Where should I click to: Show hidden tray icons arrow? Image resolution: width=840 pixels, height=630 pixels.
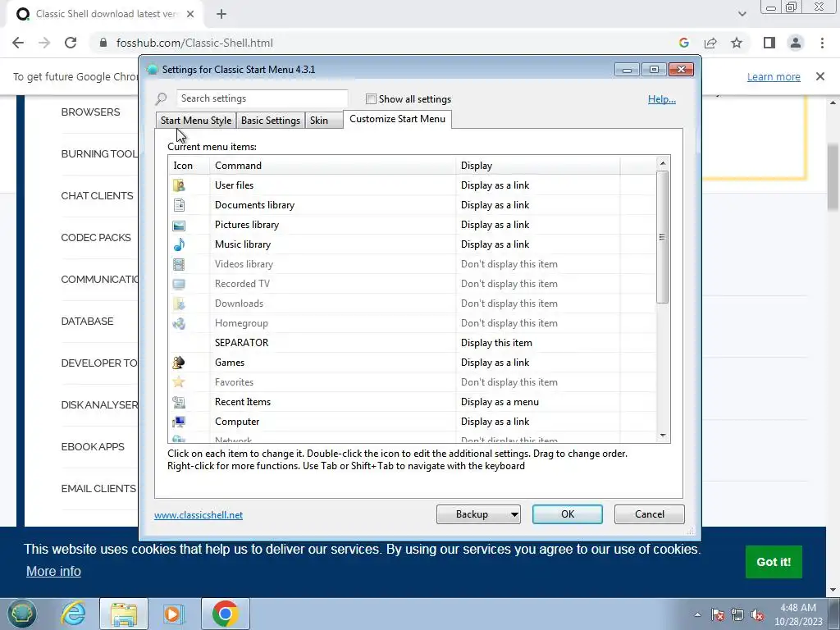point(697,615)
